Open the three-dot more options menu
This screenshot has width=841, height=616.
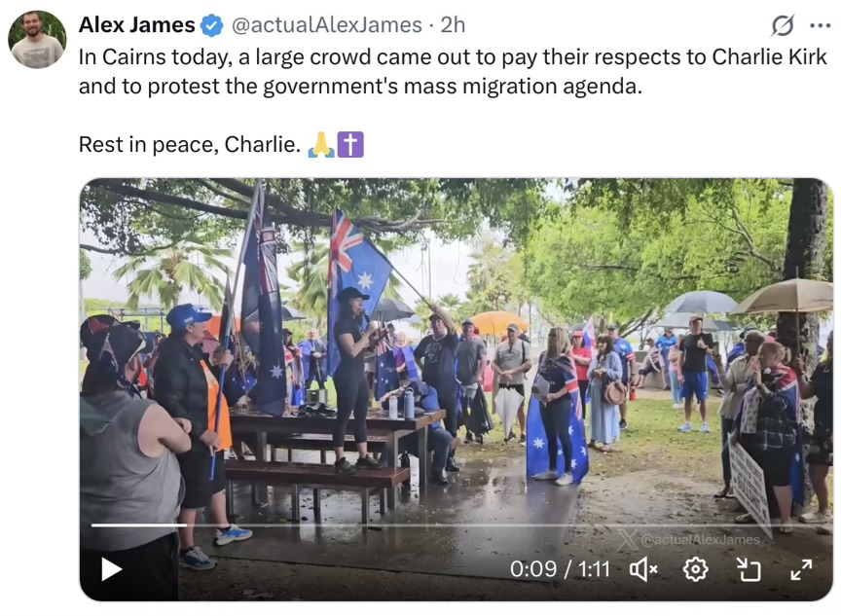pos(821,25)
